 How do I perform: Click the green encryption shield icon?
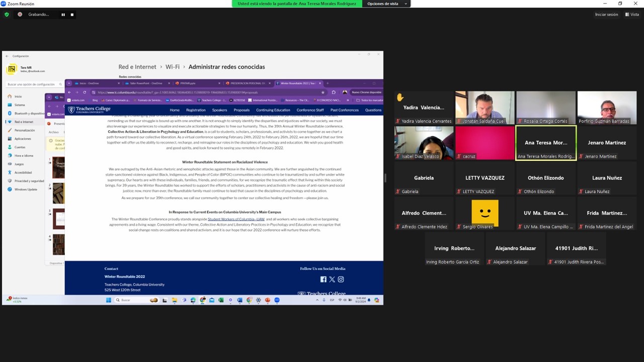pyautogui.click(x=7, y=15)
